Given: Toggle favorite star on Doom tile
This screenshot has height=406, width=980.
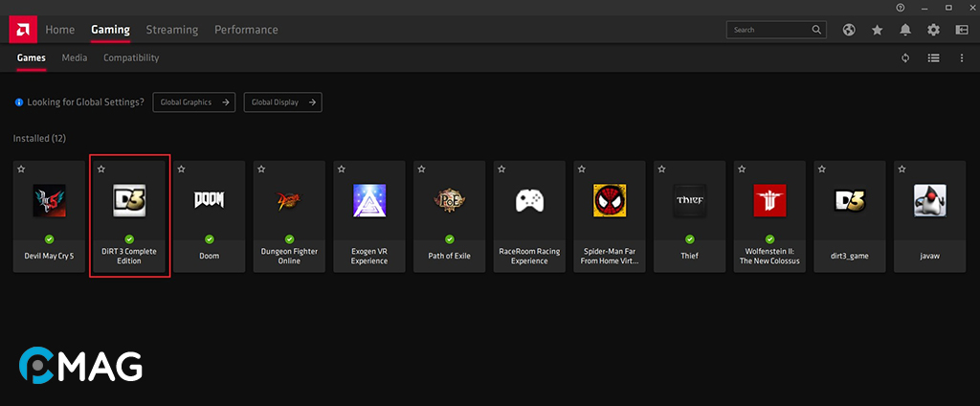Looking at the screenshot, I should [x=182, y=169].
